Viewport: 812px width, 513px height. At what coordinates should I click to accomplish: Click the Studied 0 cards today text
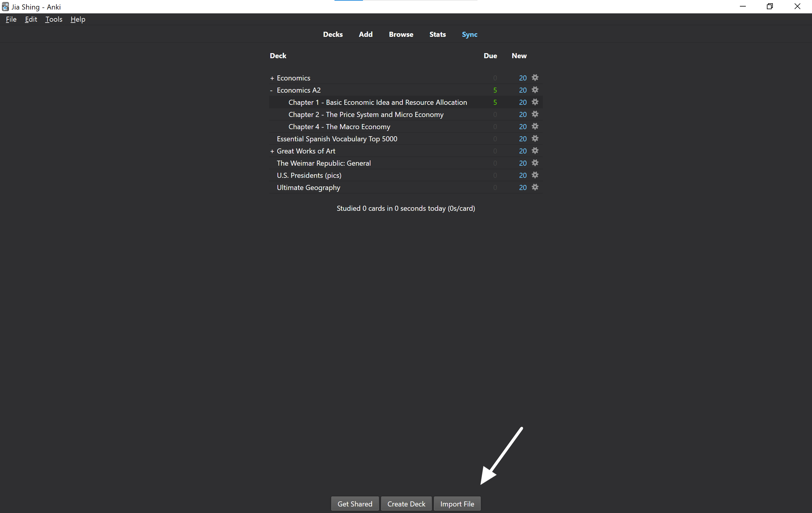tap(406, 208)
